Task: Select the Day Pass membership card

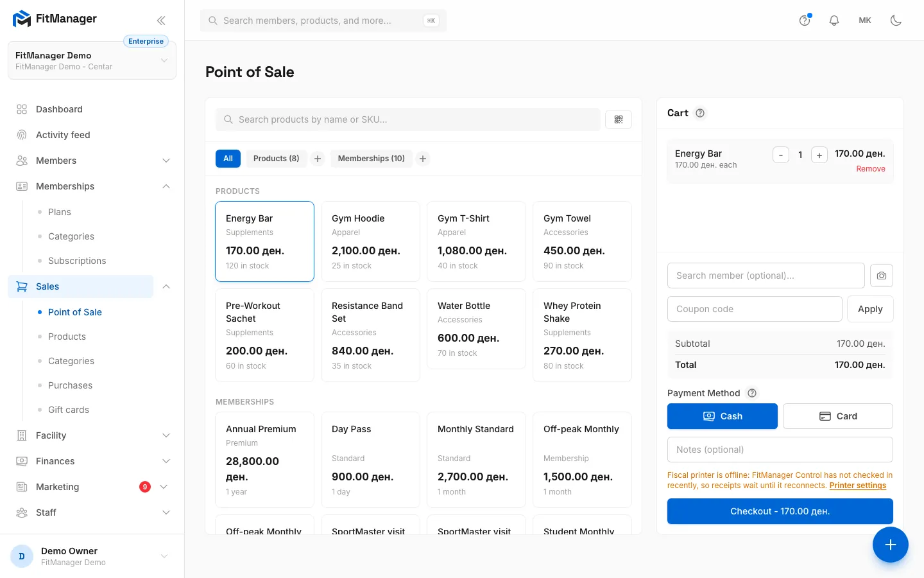Action: point(370,460)
